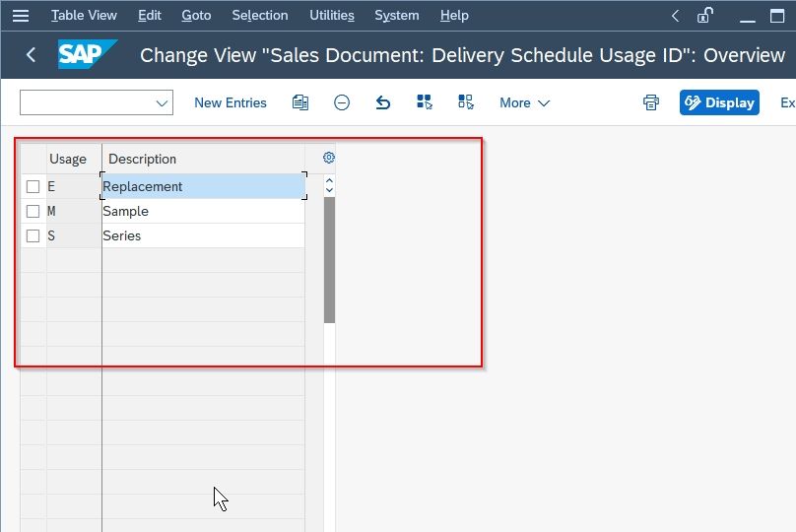796x532 pixels.
Task: Open the Goto menu
Action: (x=196, y=16)
